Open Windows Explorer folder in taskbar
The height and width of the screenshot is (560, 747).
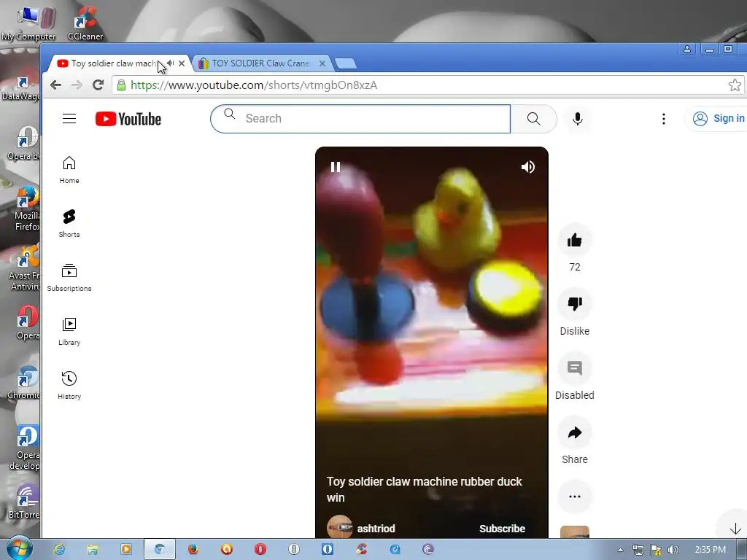tap(93, 550)
